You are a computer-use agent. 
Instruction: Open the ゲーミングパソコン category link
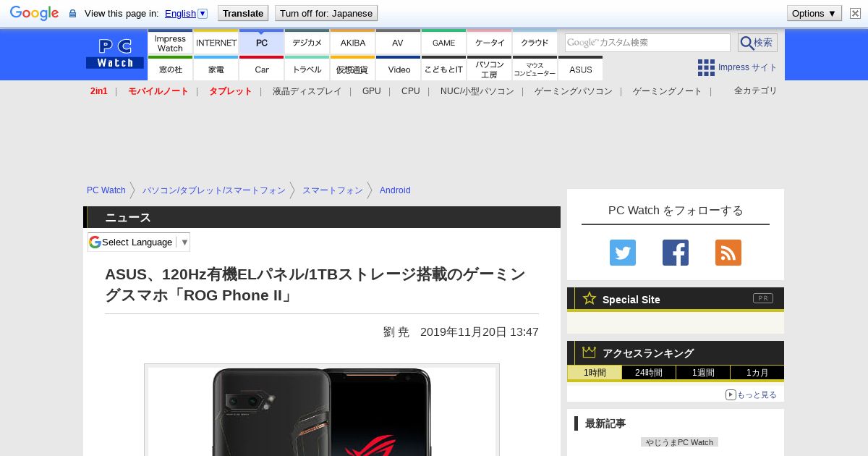pos(574,91)
